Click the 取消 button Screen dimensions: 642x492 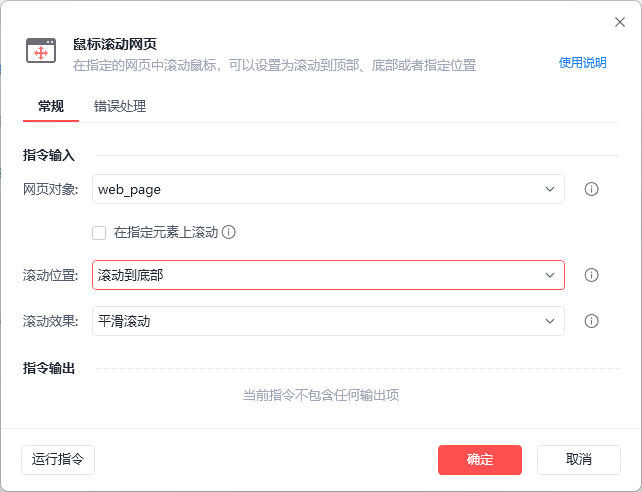[x=579, y=459]
